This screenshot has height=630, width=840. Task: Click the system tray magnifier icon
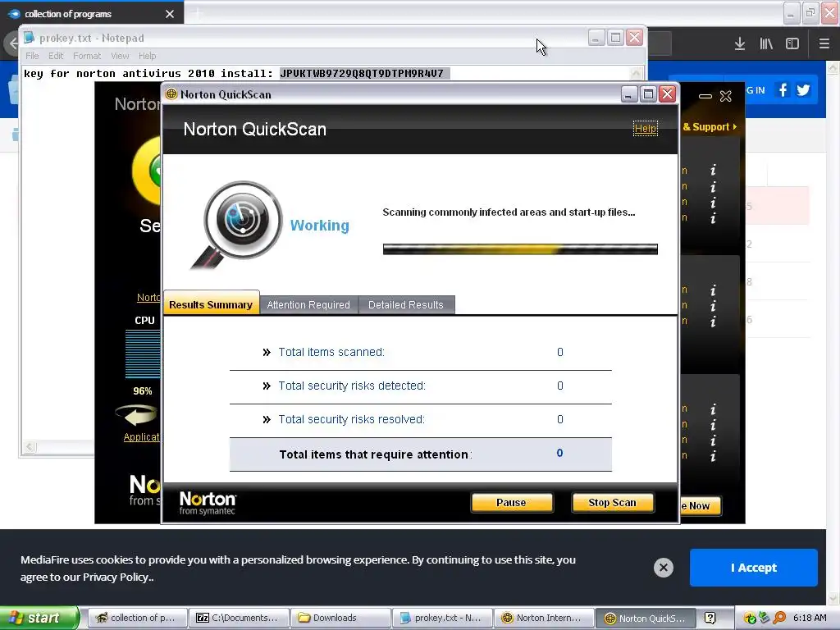pyautogui.click(x=779, y=619)
